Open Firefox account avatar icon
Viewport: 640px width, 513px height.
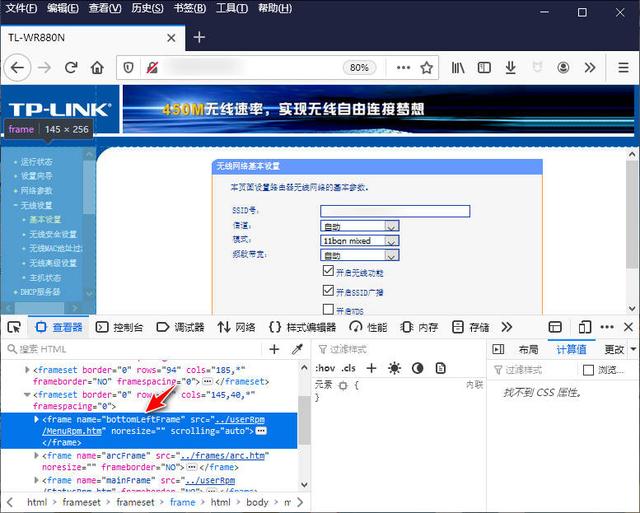click(563, 67)
